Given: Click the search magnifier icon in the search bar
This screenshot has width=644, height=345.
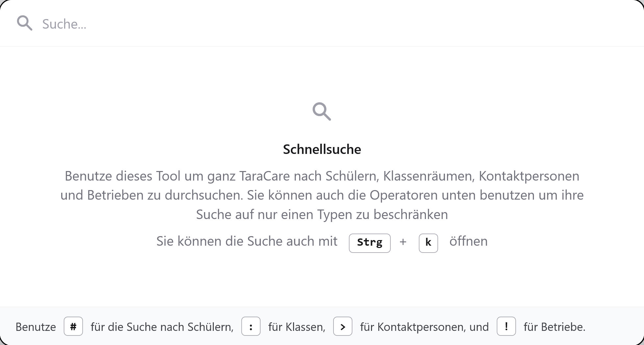Looking at the screenshot, I should (x=25, y=23).
